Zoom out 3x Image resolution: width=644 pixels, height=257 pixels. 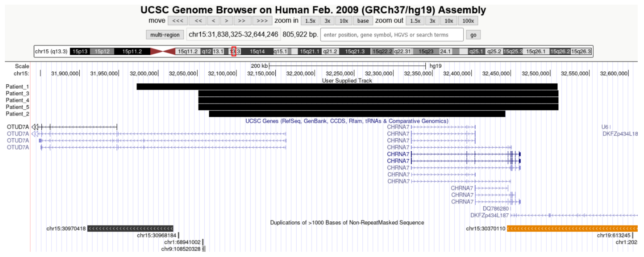click(432, 21)
